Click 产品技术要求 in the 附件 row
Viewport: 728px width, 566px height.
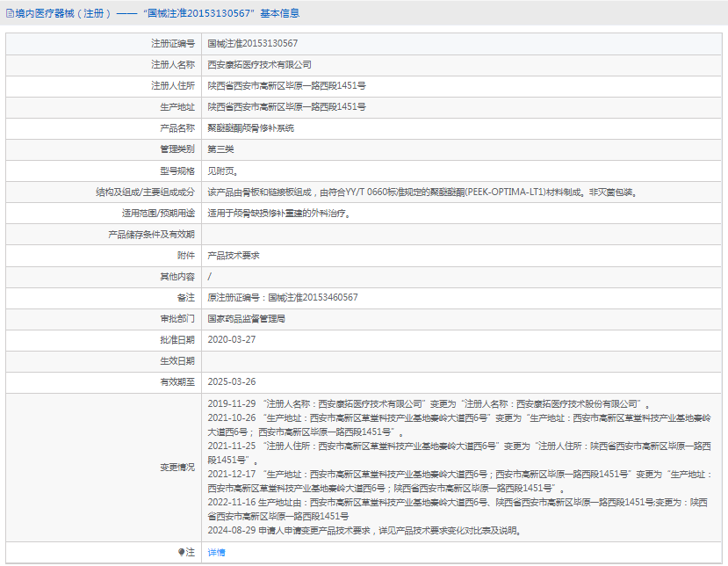234,256
